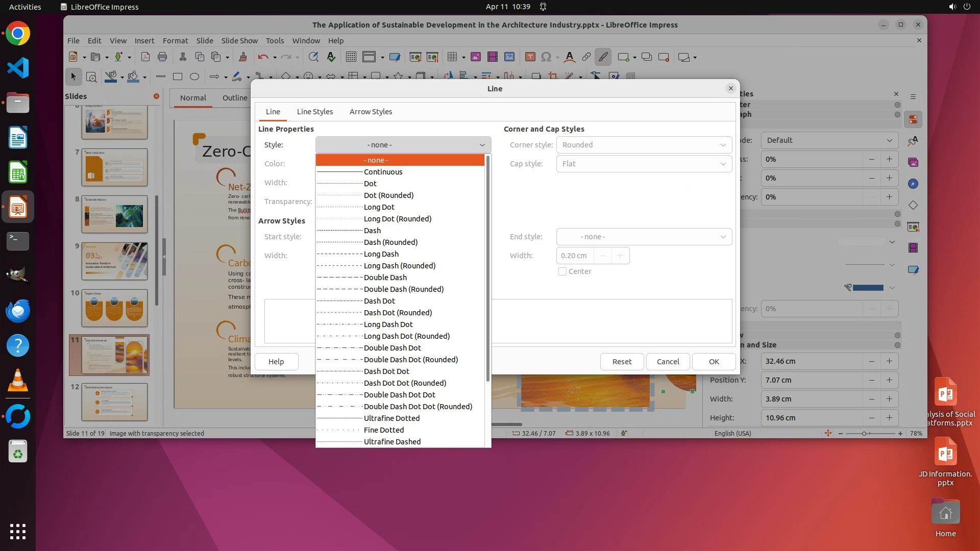This screenshot has width=980, height=551.
Task: Open the Styles sidebar deck
Action: pyautogui.click(x=913, y=141)
